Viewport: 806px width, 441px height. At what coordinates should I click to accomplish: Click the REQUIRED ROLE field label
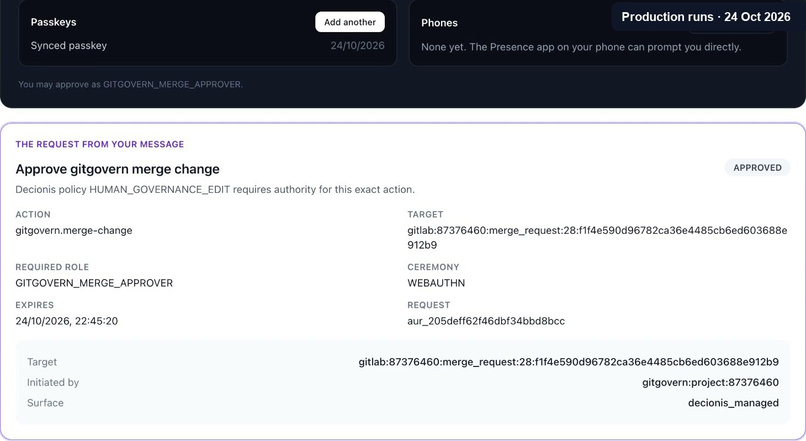(x=52, y=267)
